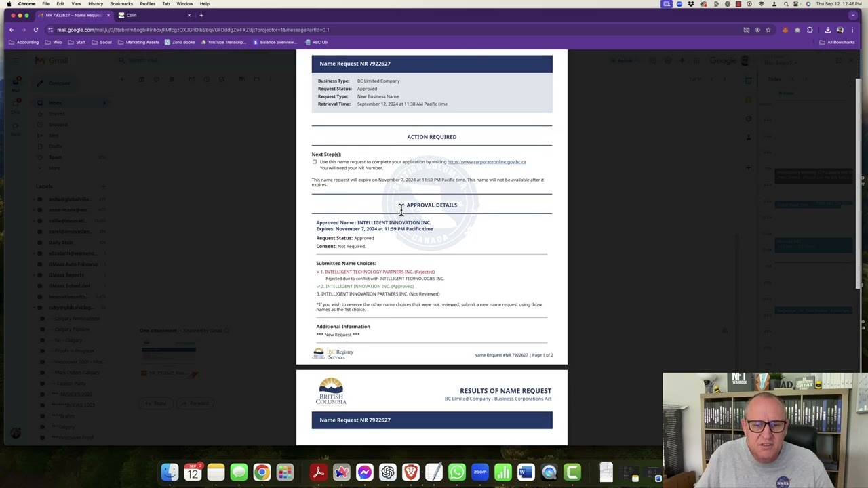Image resolution: width=868 pixels, height=488 pixels.
Task: Click the menu bar date and time
Action: coord(840,4)
